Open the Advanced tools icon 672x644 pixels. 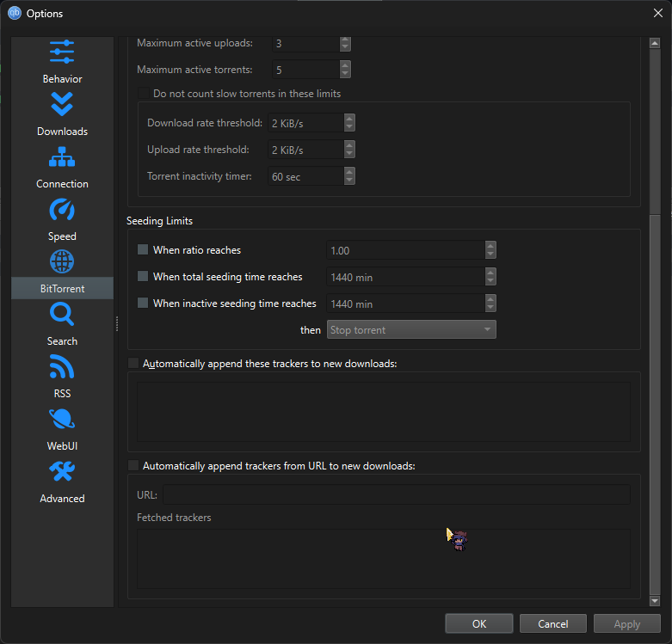(62, 471)
